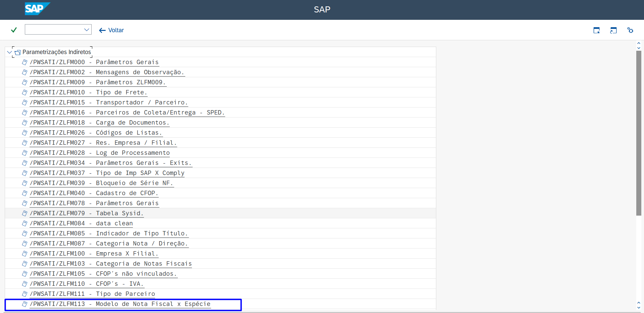Open ZLFM016 Parceiros de Coleta/Entrega - SPED
This screenshot has height=313, width=644.
[x=127, y=113]
